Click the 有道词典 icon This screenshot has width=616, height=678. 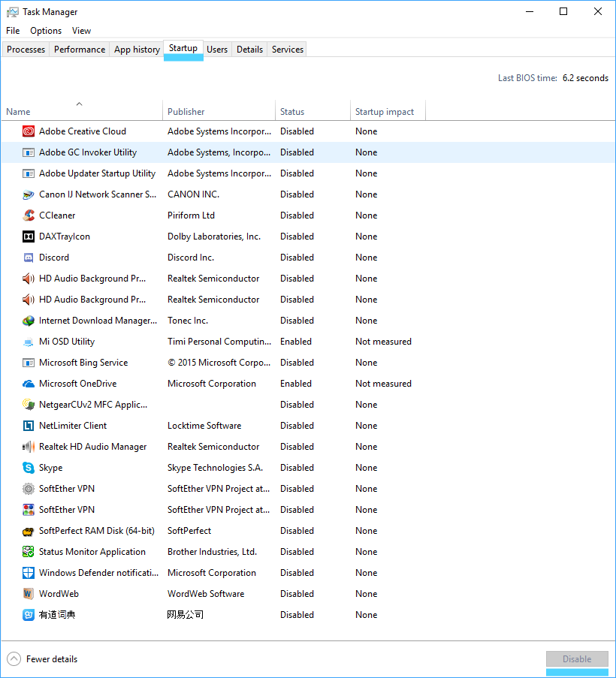point(28,615)
